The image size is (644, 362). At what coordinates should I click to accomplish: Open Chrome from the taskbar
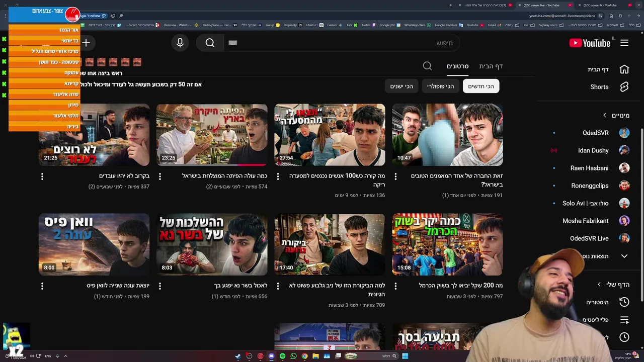point(304,356)
